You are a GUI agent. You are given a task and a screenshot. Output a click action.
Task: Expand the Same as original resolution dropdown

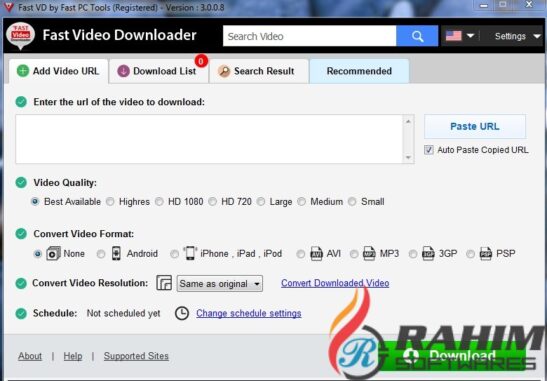(220, 284)
